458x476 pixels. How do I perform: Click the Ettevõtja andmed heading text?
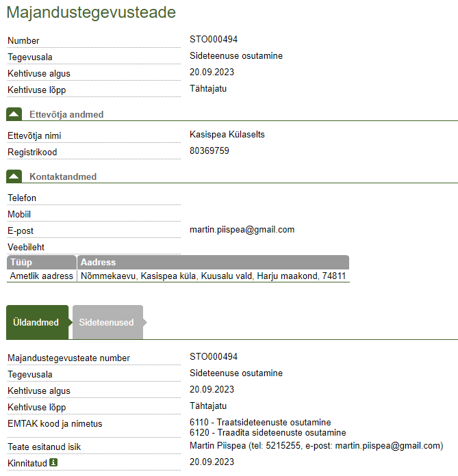click(66, 114)
